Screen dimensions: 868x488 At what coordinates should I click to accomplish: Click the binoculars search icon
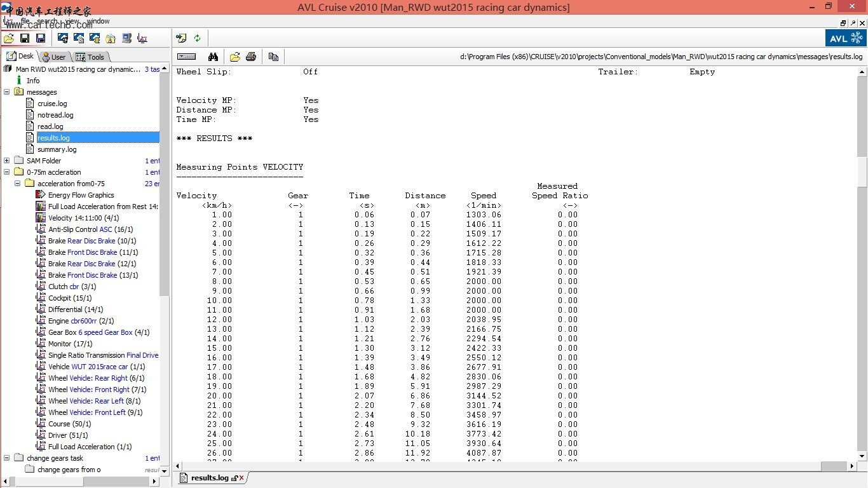(x=213, y=57)
